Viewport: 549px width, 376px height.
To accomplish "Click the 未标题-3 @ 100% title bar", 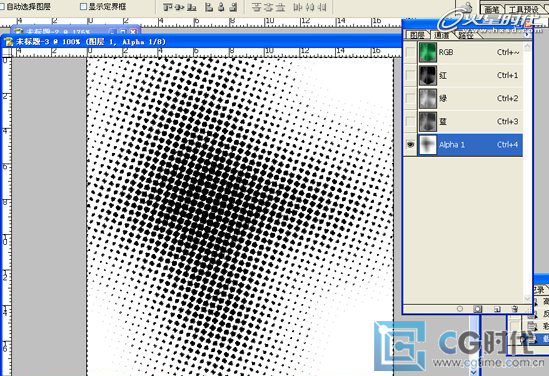I will [x=201, y=42].
